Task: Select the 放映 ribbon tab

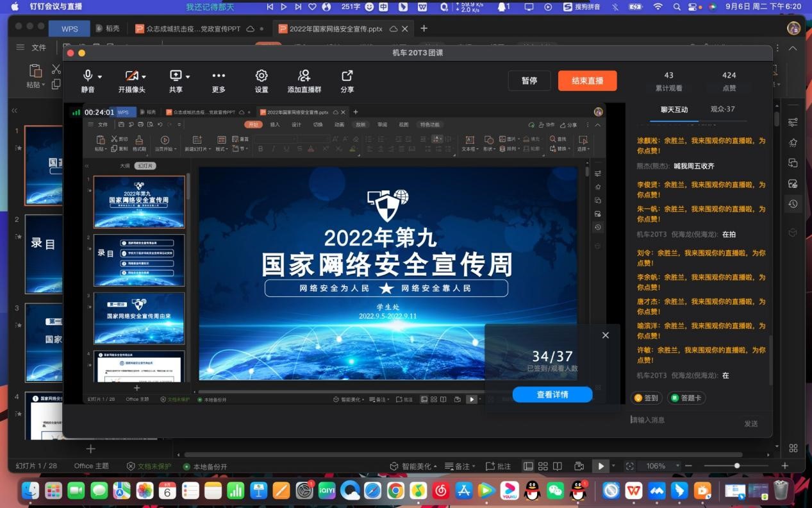Action: point(360,124)
